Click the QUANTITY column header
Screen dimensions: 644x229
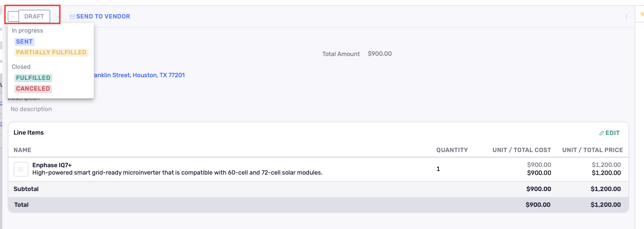tap(452, 150)
